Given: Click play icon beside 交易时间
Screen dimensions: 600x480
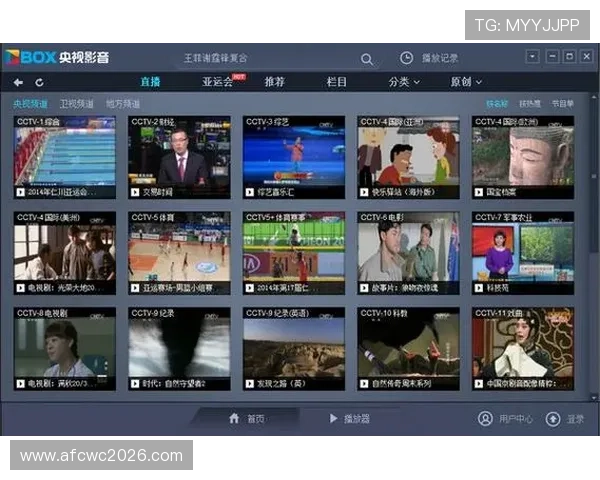Looking at the screenshot, I should pos(135,192).
